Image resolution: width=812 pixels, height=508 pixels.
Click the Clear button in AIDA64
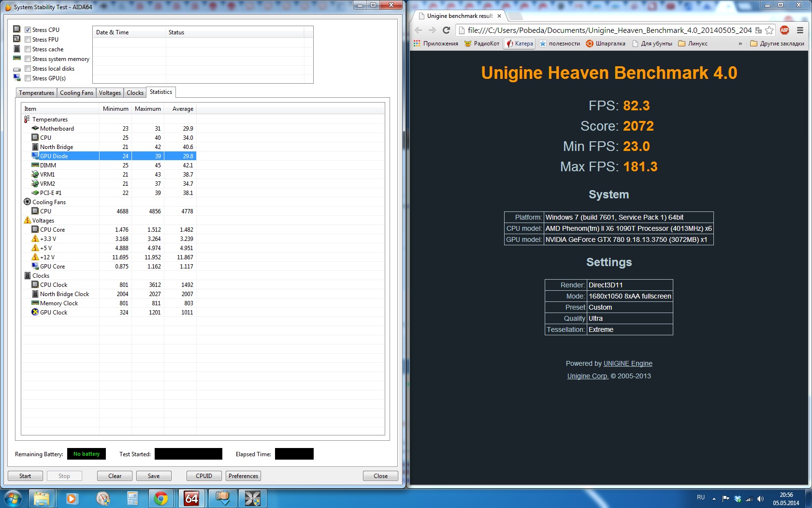tap(115, 476)
